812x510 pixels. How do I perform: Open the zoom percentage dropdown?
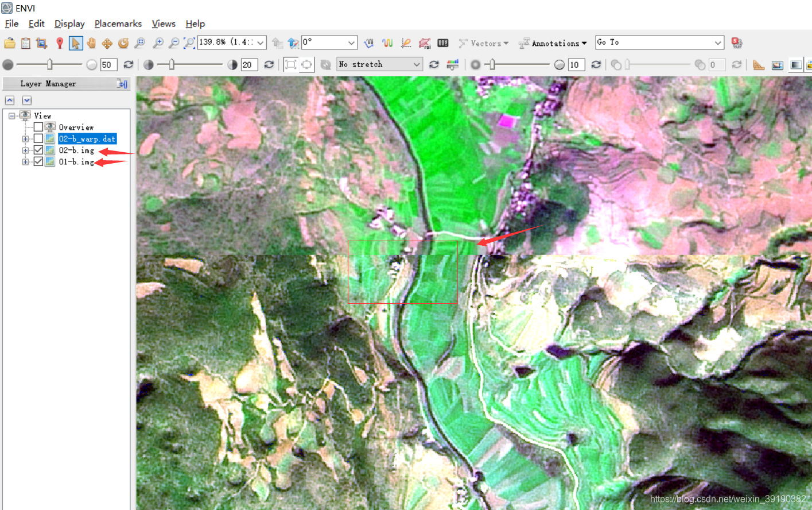[x=261, y=42]
